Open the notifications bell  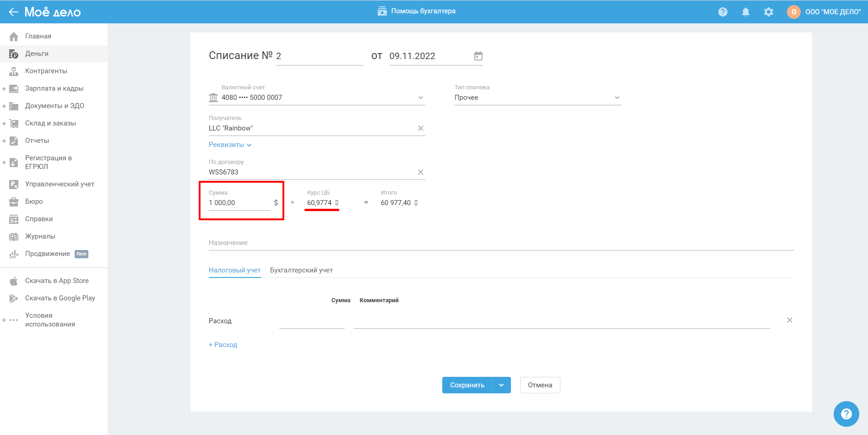(745, 12)
